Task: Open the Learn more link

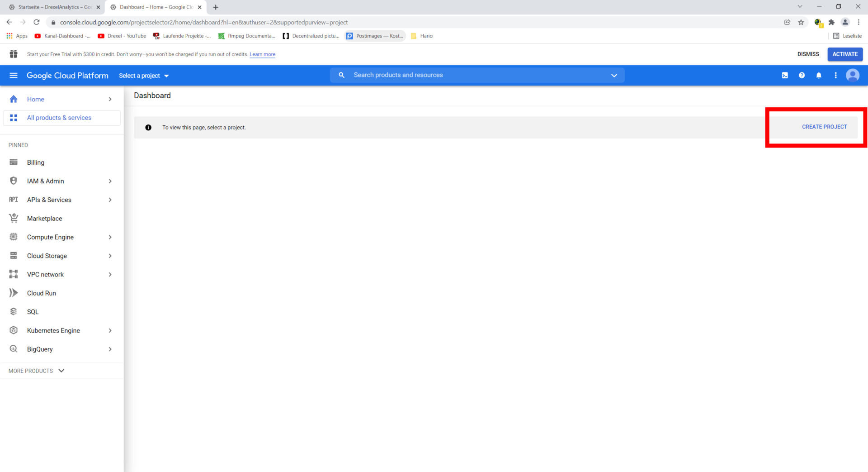Action: pos(262,54)
